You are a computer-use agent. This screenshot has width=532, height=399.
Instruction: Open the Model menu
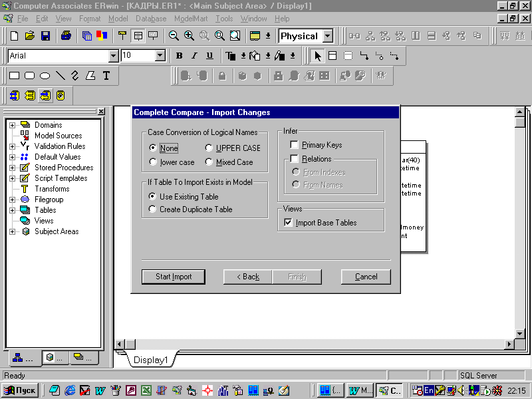118,19
